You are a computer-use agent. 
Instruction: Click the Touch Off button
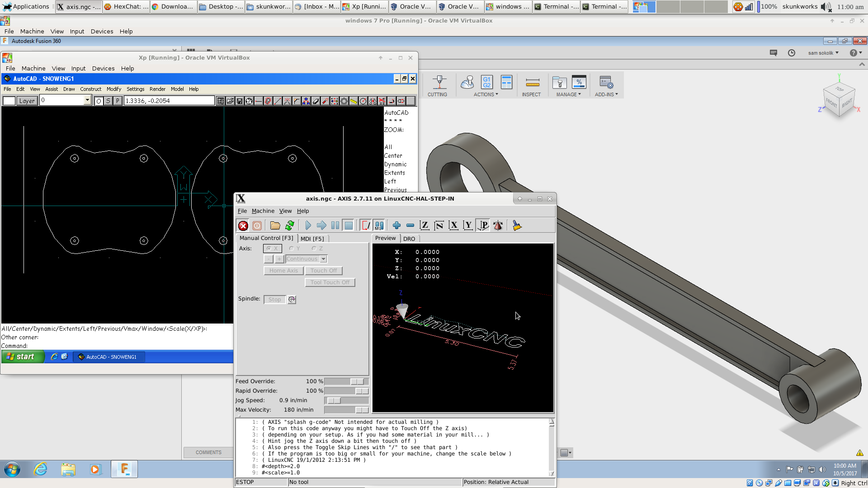click(x=324, y=271)
